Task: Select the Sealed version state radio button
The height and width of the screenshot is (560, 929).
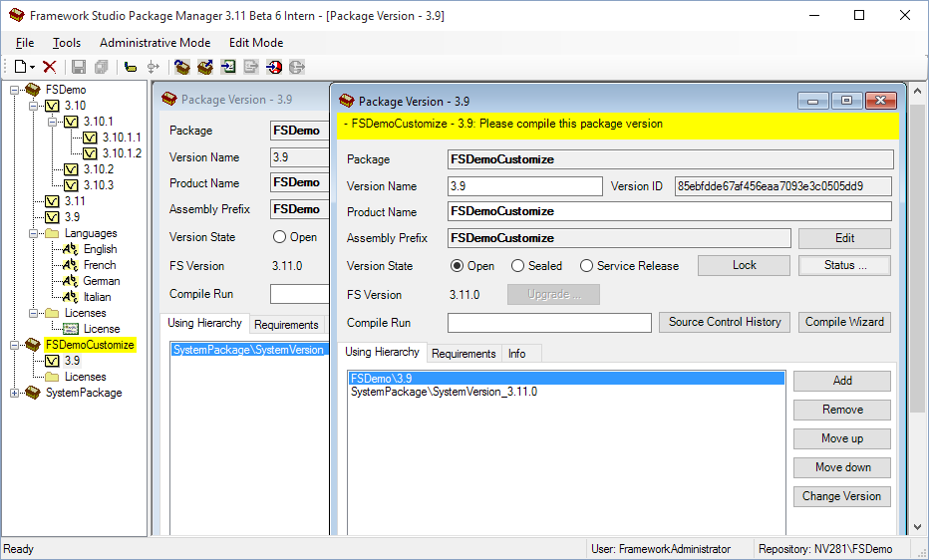Action: tap(517, 266)
